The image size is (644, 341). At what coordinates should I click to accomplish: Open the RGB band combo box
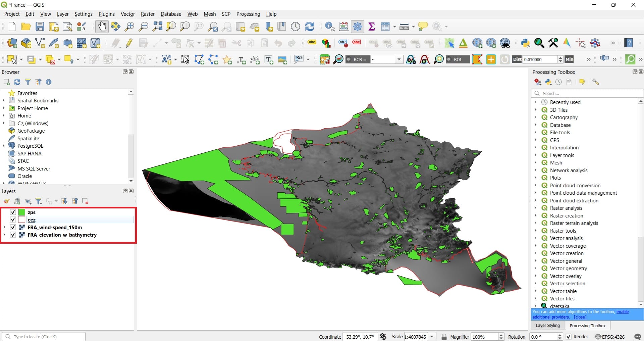pyautogui.click(x=386, y=59)
